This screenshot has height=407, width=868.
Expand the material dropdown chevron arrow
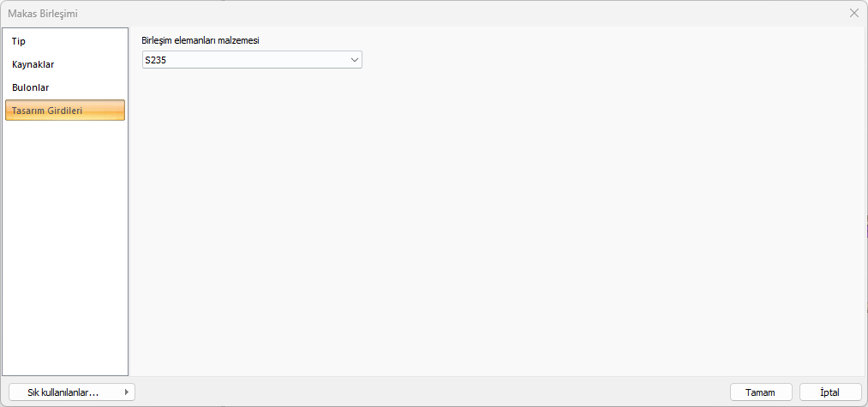[354, 60]
